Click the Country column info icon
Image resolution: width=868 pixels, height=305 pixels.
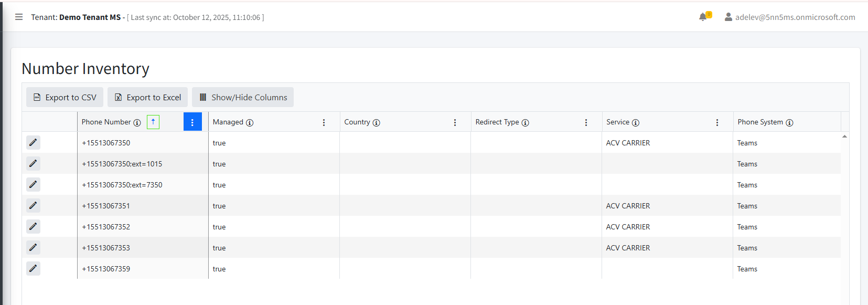tap(376, 122)
